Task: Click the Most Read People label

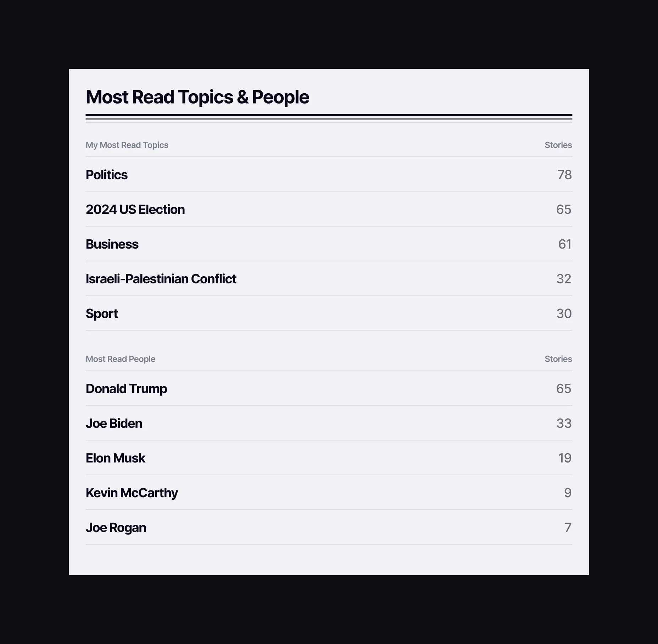Action: 121,359
